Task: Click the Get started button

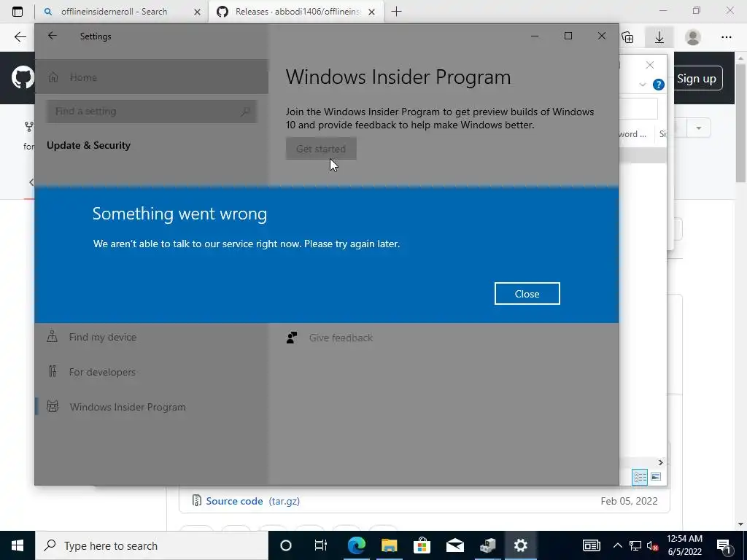Action: [x=321, y=149]
